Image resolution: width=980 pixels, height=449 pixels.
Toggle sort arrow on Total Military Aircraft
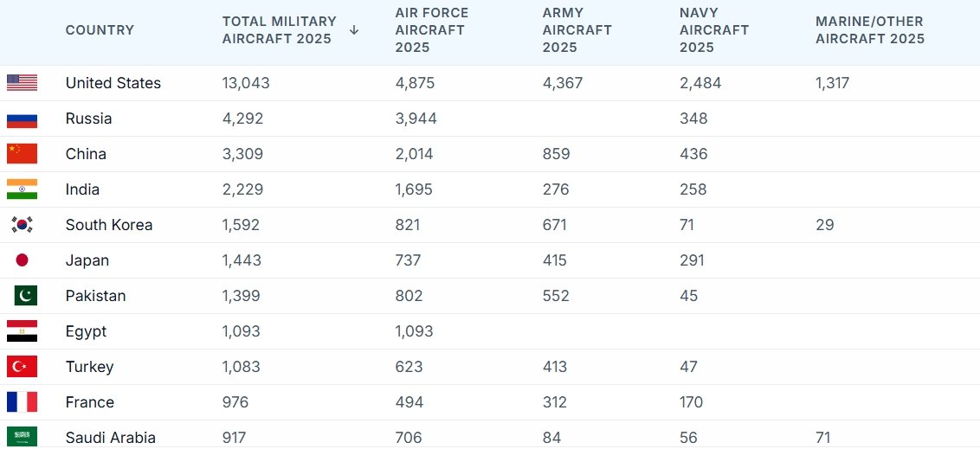[x=354, y=30]
